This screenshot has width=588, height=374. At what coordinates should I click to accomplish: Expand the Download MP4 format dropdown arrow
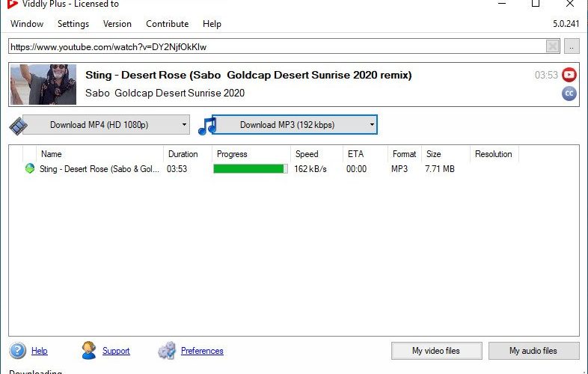point(184,124)
